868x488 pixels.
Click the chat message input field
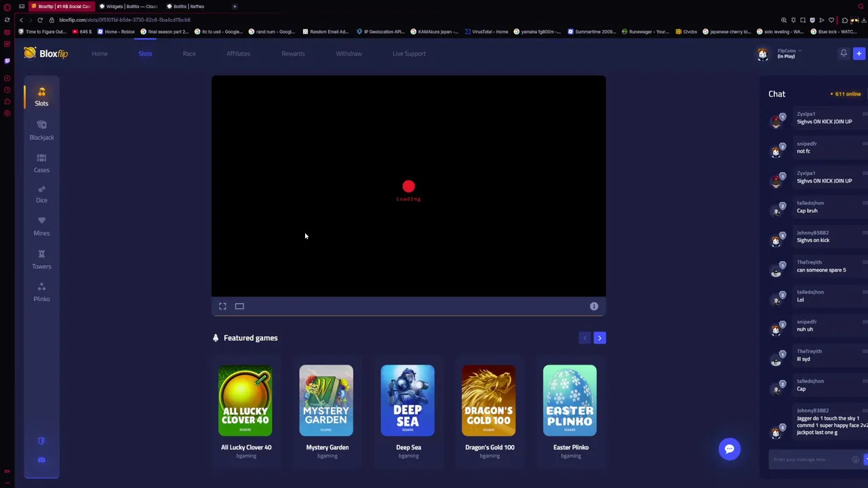pos(810,460)
